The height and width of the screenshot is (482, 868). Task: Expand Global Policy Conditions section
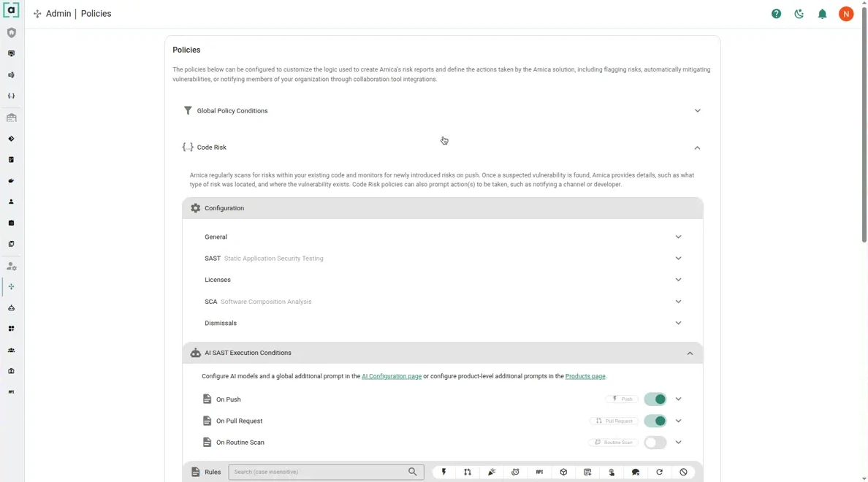(697, 111)
